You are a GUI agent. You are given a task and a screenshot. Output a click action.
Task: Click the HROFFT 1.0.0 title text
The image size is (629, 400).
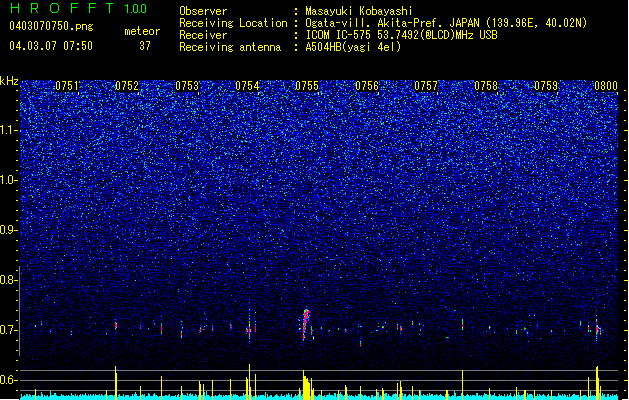click(x=79, y=8)
